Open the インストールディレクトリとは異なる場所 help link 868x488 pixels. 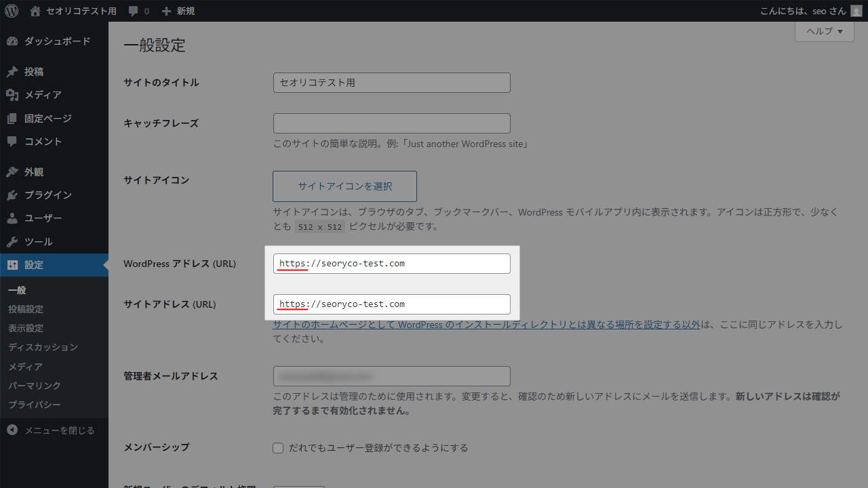[486, 324]
